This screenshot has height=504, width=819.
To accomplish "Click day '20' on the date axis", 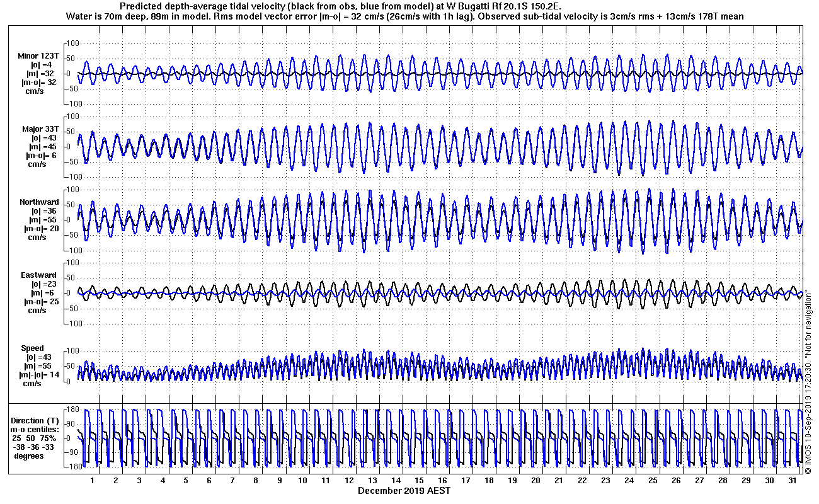I will pos(535,480).
